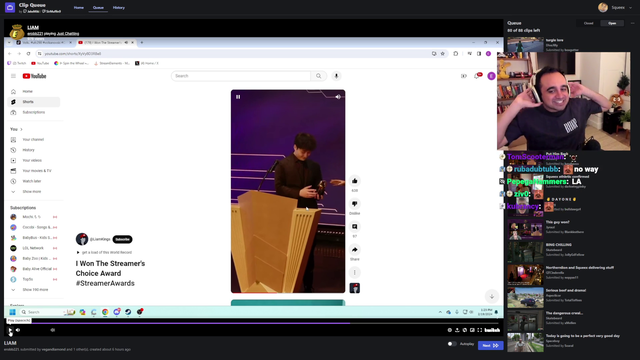The image size is (640, 360).
Task: Enter fullscreen in clip player
Action: coord(480,330)
